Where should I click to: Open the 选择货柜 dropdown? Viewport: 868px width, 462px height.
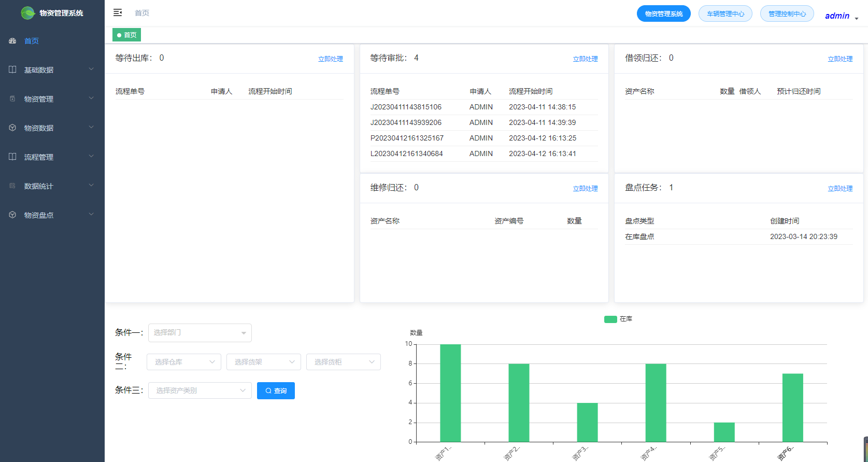click(x=344, y=362)
